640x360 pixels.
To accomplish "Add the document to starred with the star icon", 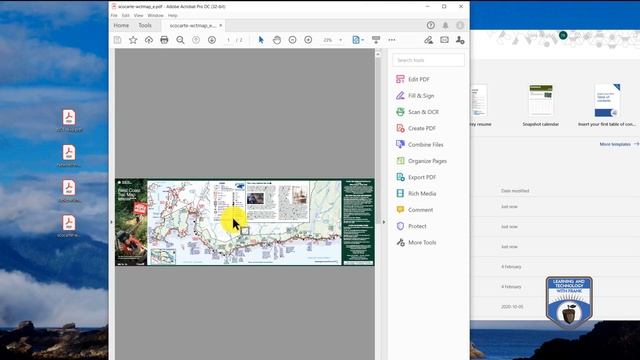I will click(133, 40).
